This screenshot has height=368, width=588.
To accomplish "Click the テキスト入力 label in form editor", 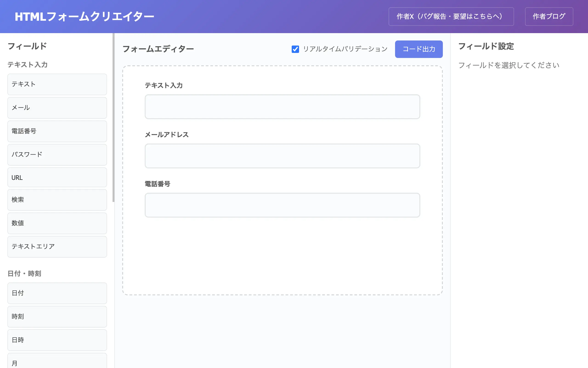I will pyautogui.click(x=164, y=85).
